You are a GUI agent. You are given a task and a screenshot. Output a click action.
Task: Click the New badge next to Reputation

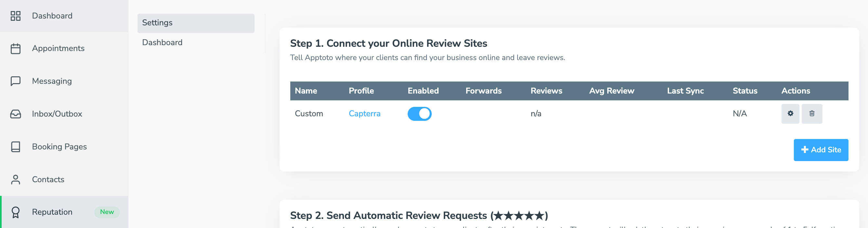[x=107, y=212]
